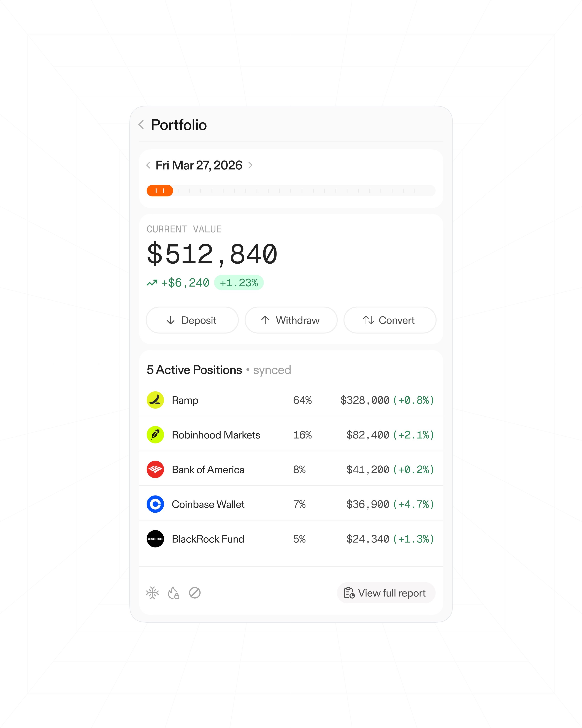Click the $41,200 Bank of America value

coord(368,470)
